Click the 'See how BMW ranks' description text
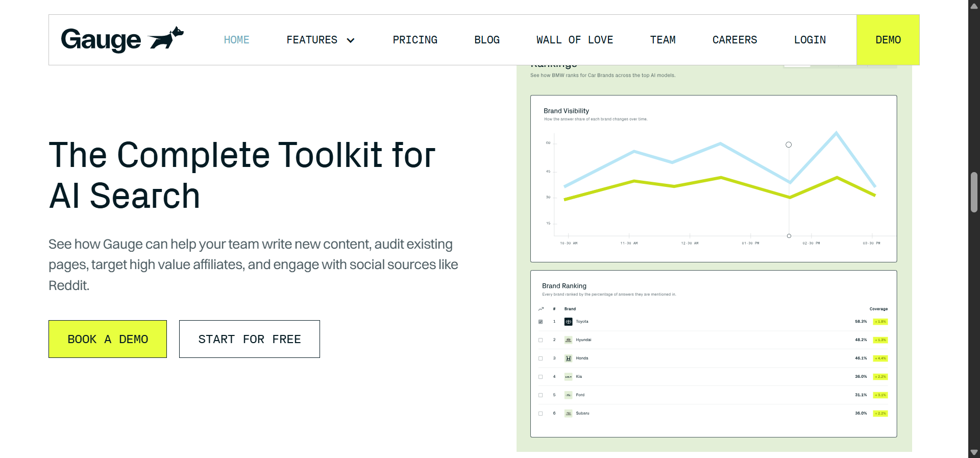Screen dimensions: 980x458 click(x=603, y=76)
